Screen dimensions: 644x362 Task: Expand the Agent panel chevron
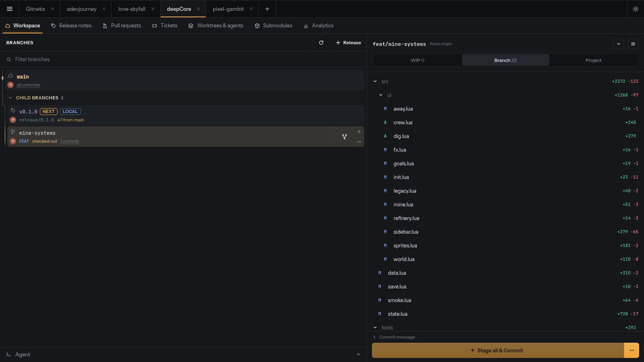tap(358, 354)
